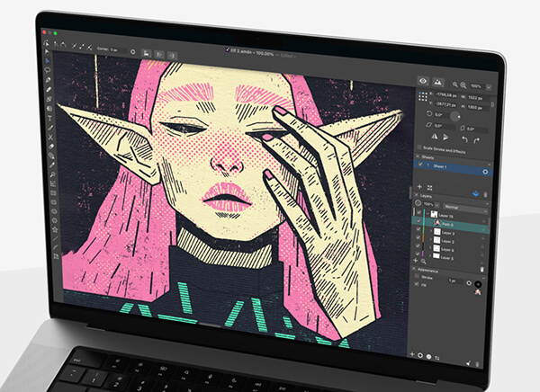Viewport: 540px width, 392px height.
Task: Expand the Layers panel options chevron
Action: coord(487,203)
